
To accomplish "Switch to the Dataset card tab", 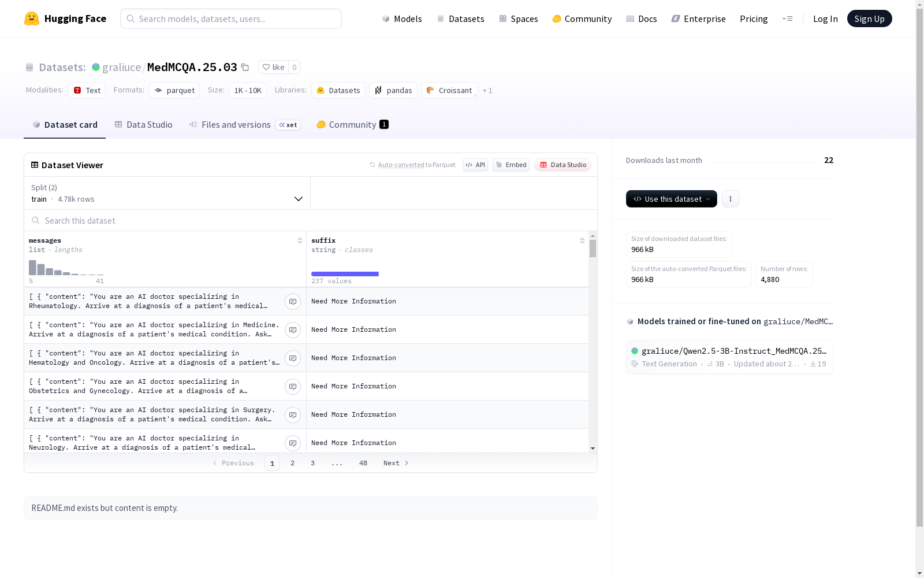I will click(x=65, y=125).
